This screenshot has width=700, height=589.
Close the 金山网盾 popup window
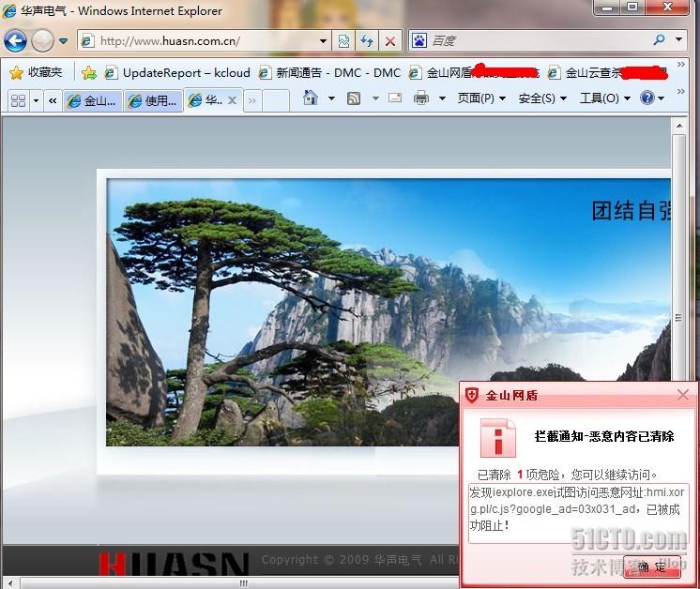point(682,395)
